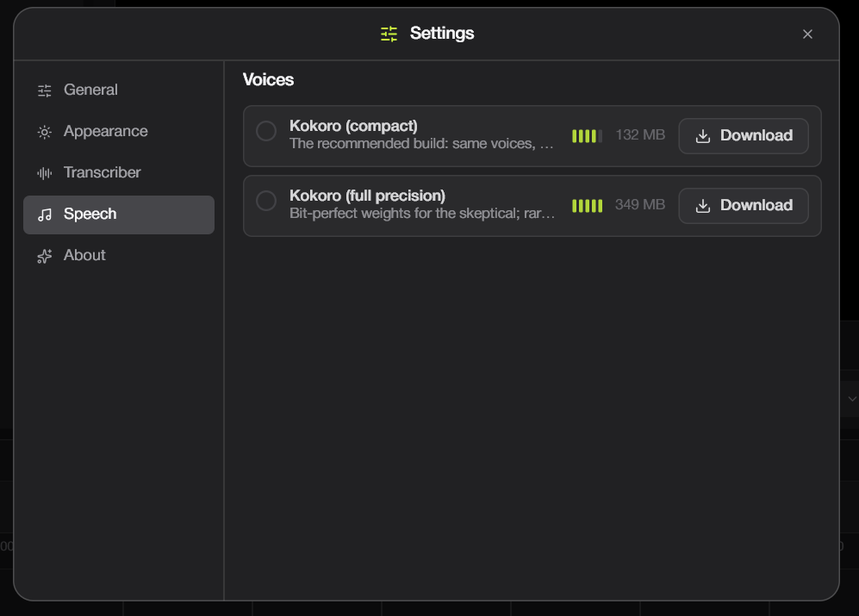Close the Settings dialog
The width and height of the screenshot is (859, 616).
[x=807, y=34]
